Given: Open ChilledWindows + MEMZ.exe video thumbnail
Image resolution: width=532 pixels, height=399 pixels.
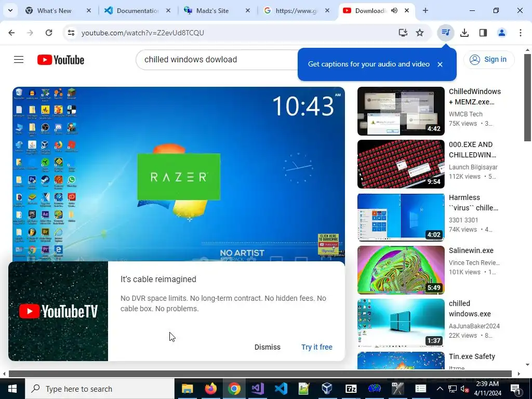Looking at the screenshot, I should pyautogui.click(x=401, y=111).
